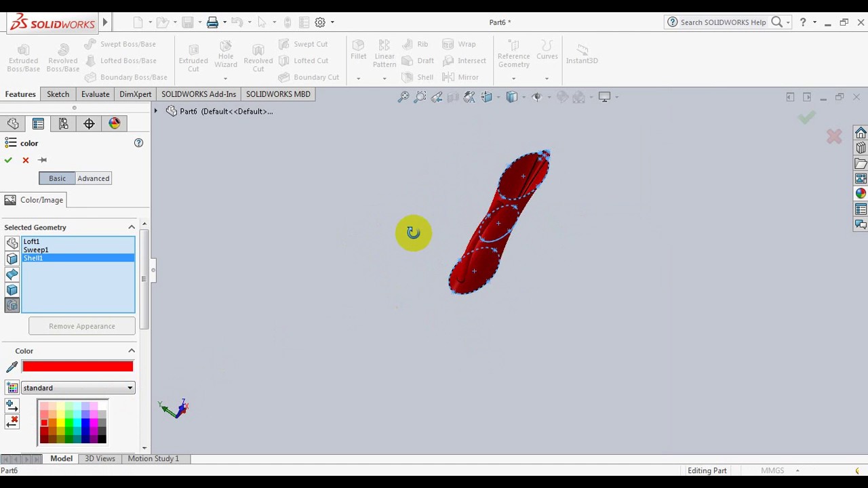The image size is (868, 488).
Task: Click the red current color bar
Action: [77, 367]
